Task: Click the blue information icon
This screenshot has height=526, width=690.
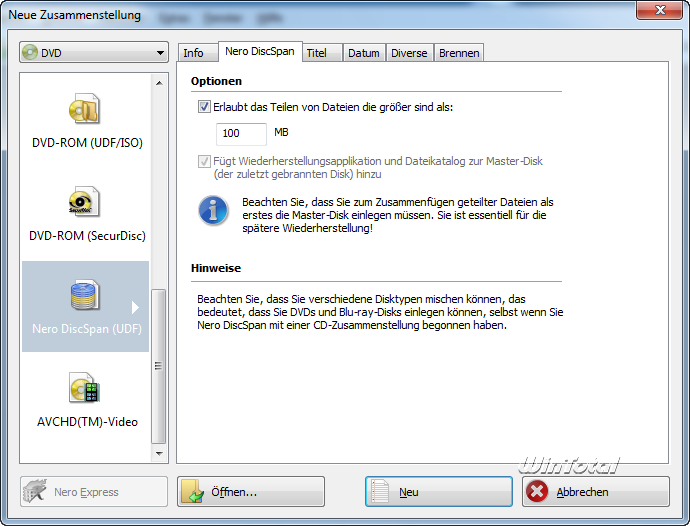Action: point(213,210)
